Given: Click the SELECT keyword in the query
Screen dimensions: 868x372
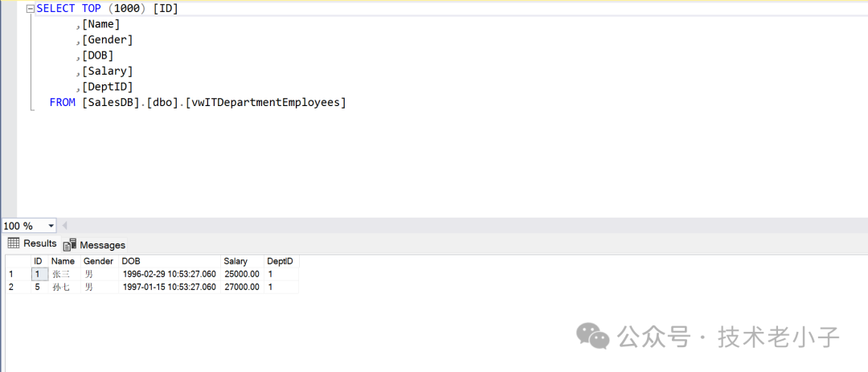Looking at the screenshot, I should (55, 9).
